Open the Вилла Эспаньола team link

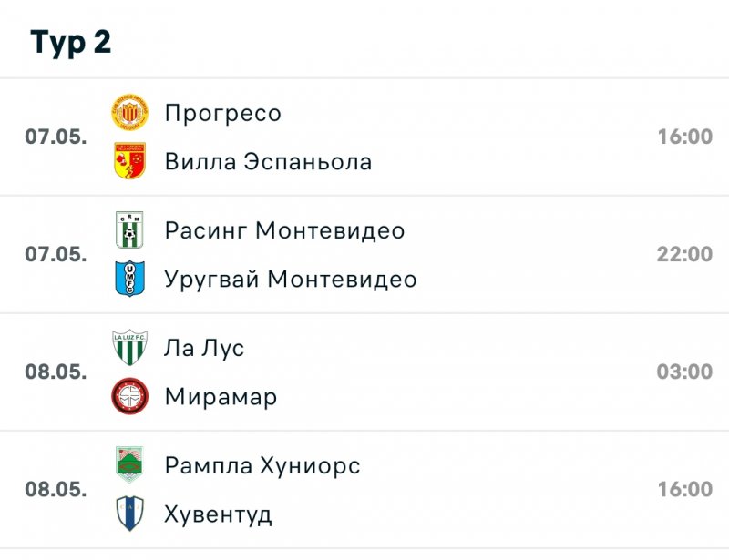click(x=268, y=162)
